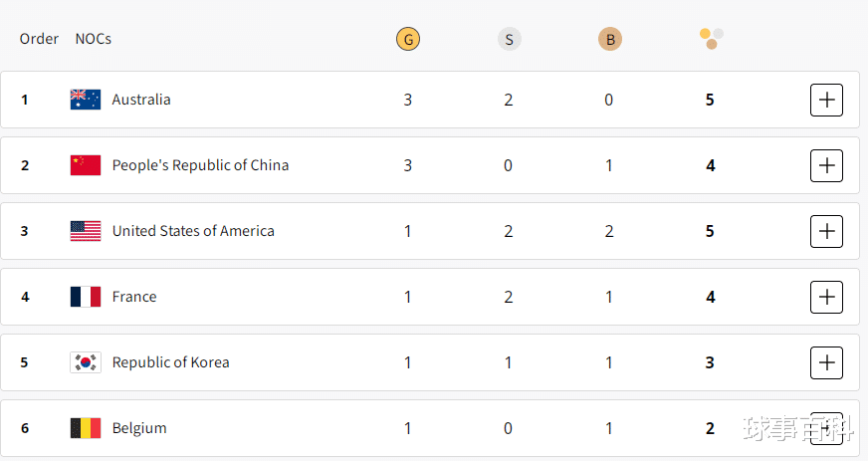
Task: Expand Australia medal details
Action: 826,100
